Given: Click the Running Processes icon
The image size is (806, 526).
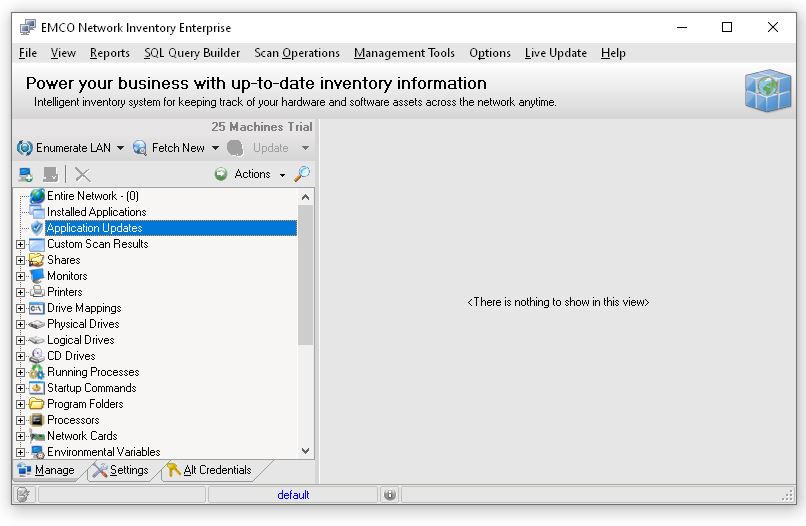Looking at the screenshot, I should click(x=37, y=372).
